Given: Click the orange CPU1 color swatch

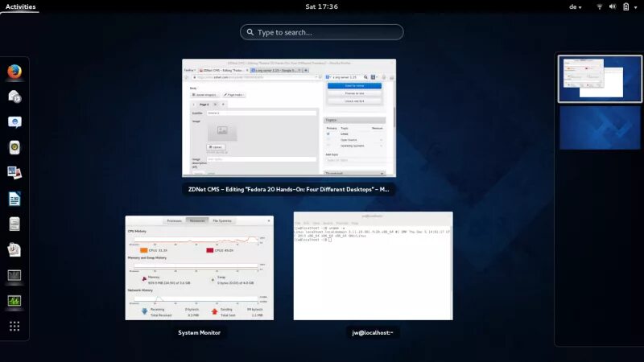Looking at the screenshot, I should coord(144,250).
